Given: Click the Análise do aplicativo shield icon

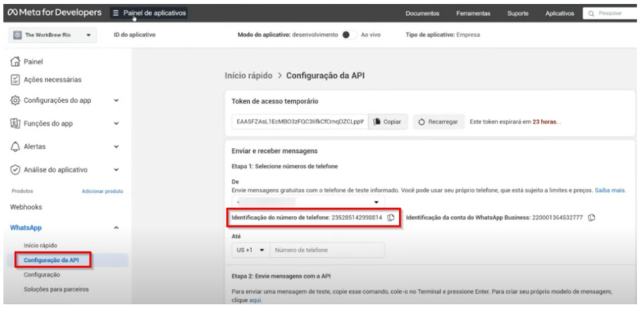Looking at the screenshot, I should pyautogui.click(x=15, y=170).
